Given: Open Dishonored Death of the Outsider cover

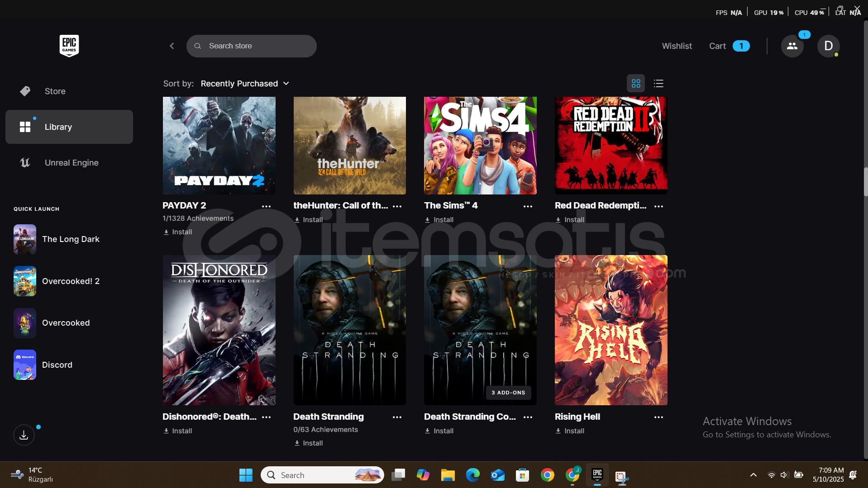Looking at the screenshot, I should click(x=219, y=330).
